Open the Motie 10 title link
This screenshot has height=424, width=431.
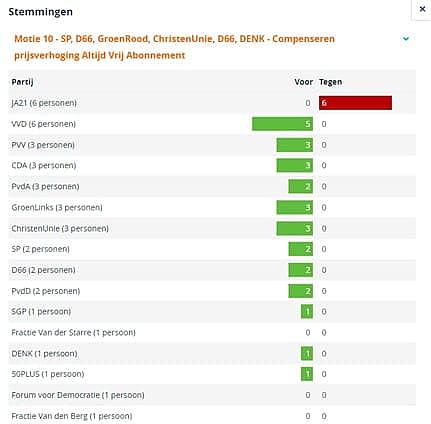(174, 47)
